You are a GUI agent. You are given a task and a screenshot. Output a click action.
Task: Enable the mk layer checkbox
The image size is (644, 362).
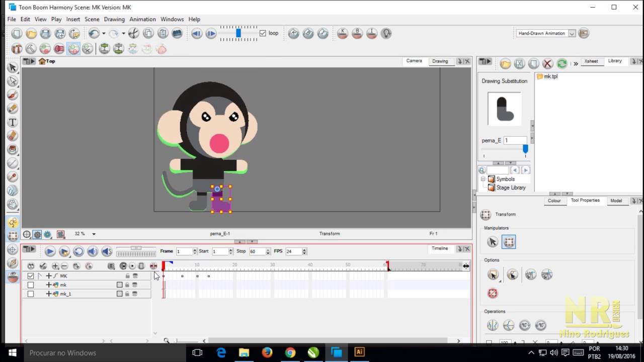point(31,285)
